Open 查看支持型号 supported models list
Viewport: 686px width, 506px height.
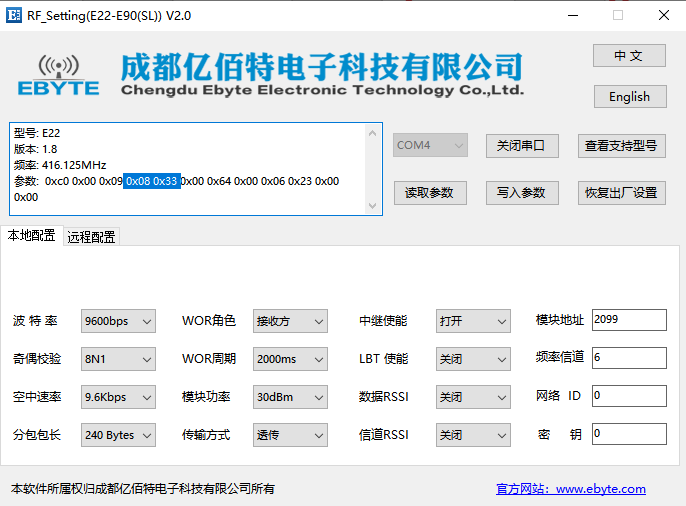[x=621, y=145]
